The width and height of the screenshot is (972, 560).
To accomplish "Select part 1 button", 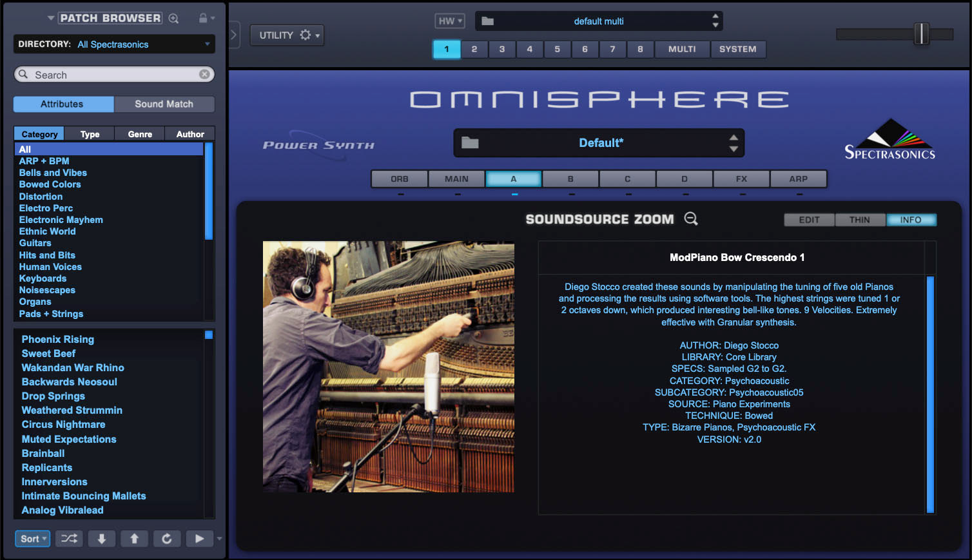I will 447,49.
